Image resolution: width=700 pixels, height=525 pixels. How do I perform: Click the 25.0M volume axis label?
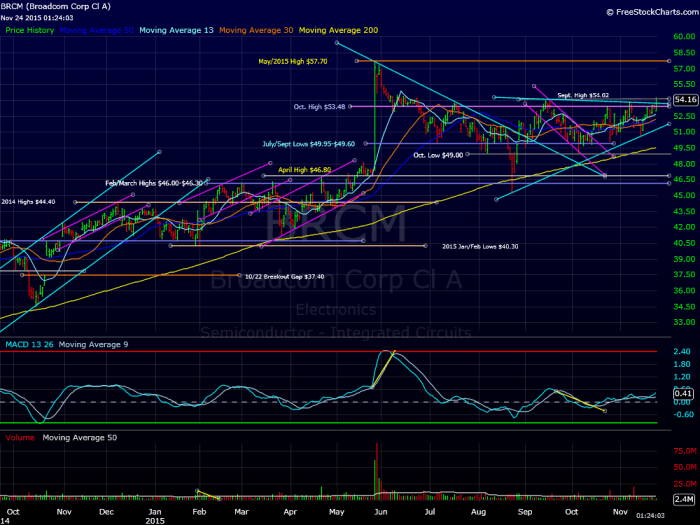pyautogui.click(x=685, y=484)
